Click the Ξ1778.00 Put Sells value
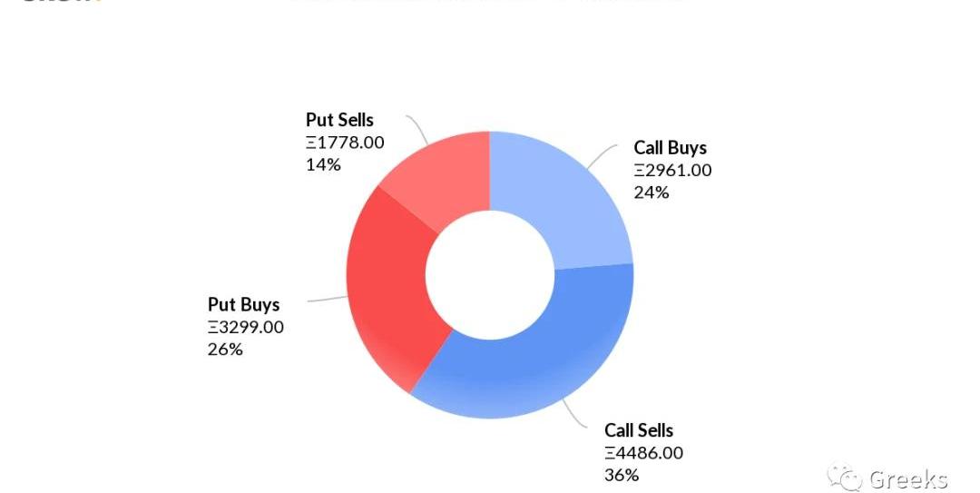The height and width of the screenshot is (493, 980). pyautogui.click(x=345, y=143)
